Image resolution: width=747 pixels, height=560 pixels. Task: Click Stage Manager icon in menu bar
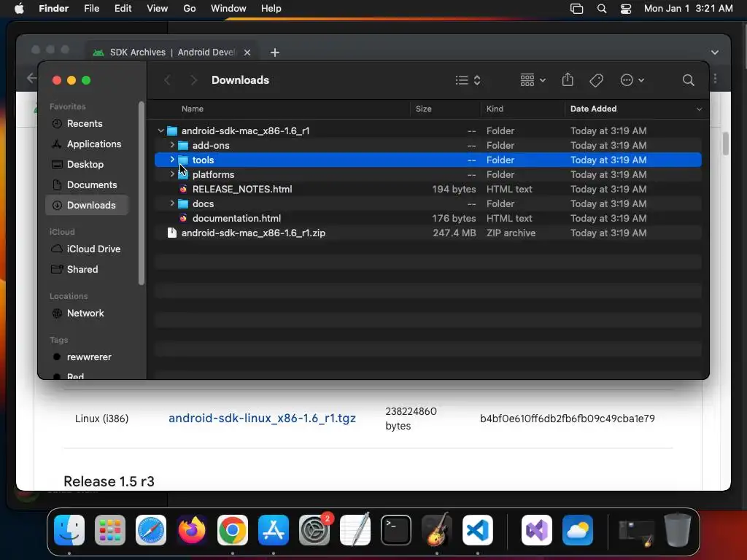tap(576, 9)
